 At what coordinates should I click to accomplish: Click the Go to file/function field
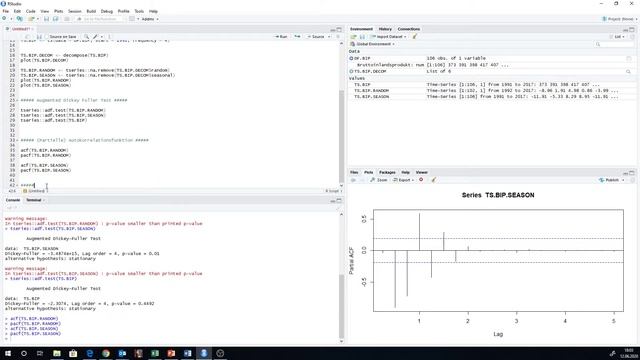tap(100, 19)
